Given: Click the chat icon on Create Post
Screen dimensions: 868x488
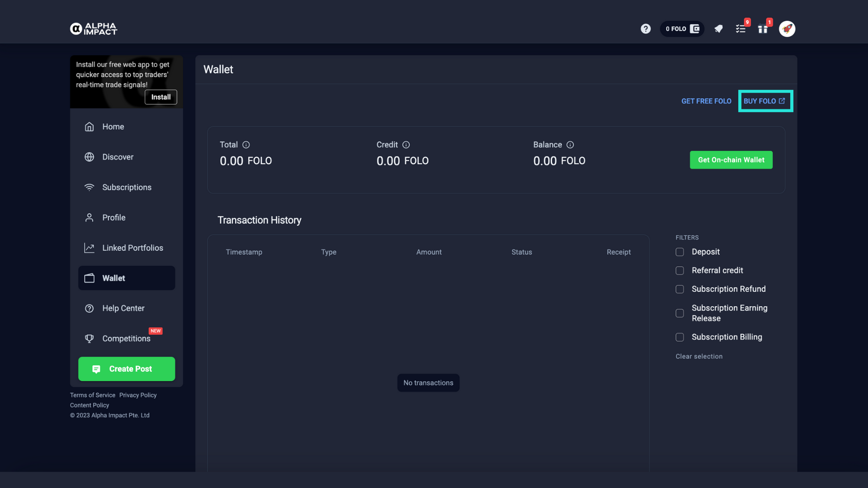Looking at the screenshot, I should pos(96,369).
